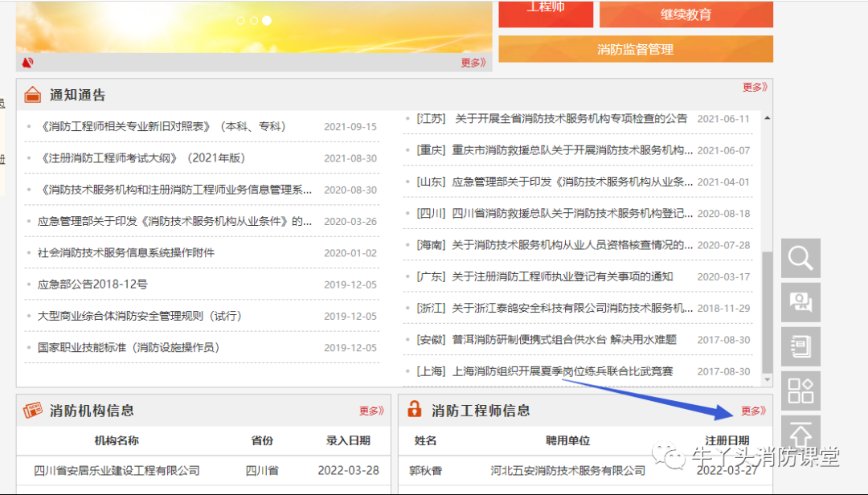Open the [广东] 注册消防工程师执业登记 notice
The image size is (868, 495).
[545, 276]
